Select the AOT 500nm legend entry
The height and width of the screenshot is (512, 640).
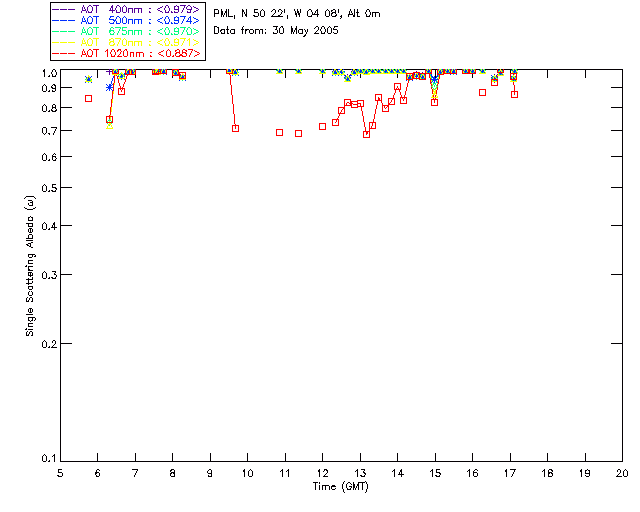(126, 20)
